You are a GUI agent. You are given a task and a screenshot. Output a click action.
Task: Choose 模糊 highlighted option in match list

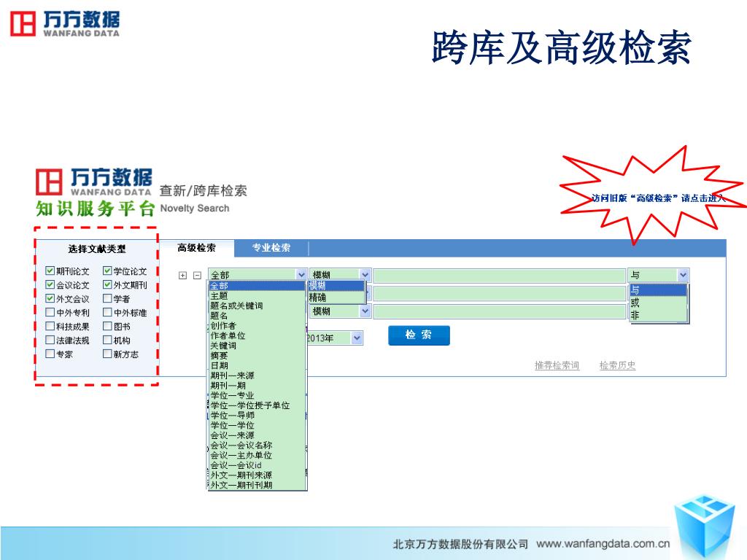click(x=336, y=286)
